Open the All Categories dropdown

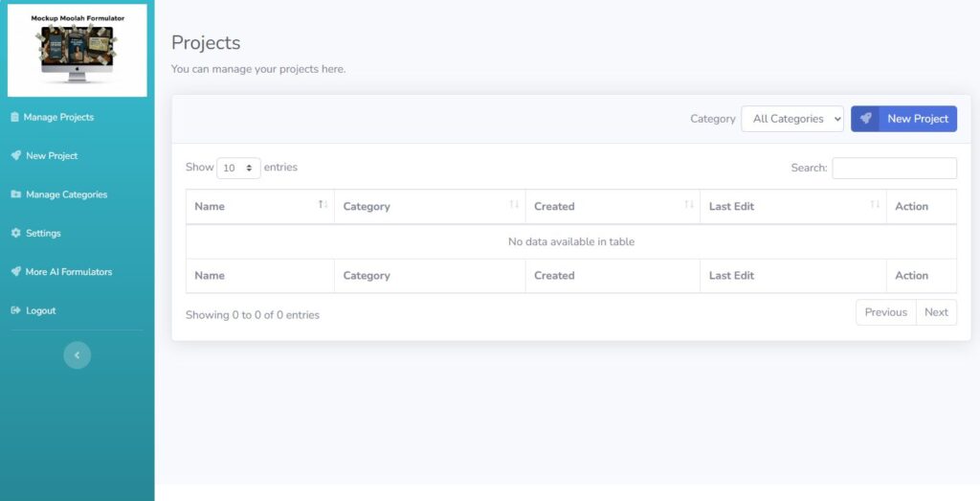792,119
